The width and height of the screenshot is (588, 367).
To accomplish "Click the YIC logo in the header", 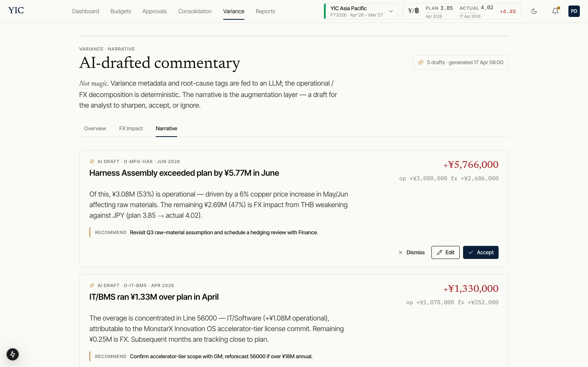I will coord(16,10).
